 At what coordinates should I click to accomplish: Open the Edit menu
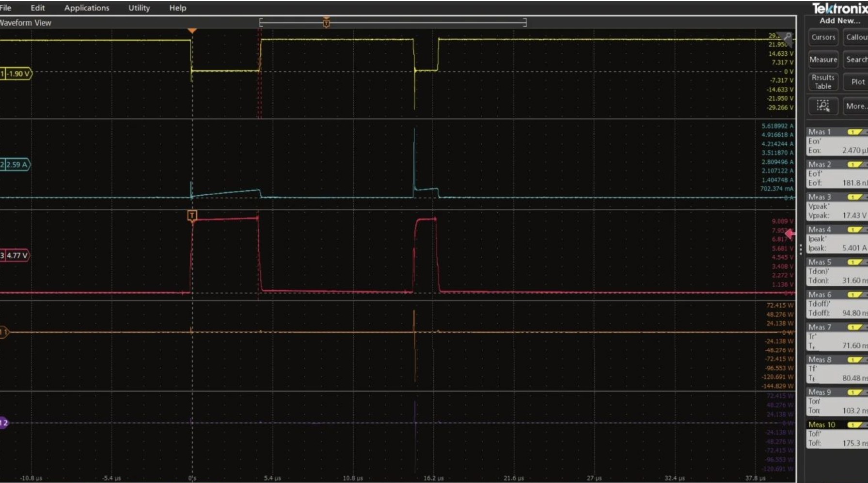click(37, 8)
